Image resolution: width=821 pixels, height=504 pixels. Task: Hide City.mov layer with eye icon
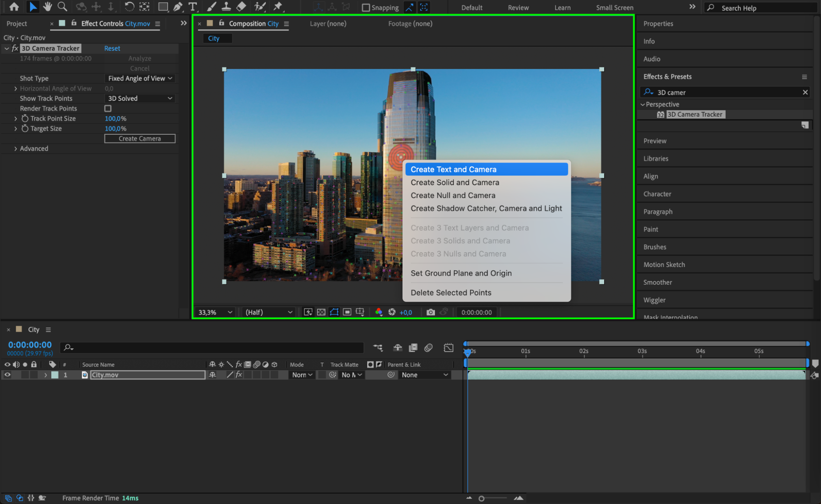[x=7, y=375]
